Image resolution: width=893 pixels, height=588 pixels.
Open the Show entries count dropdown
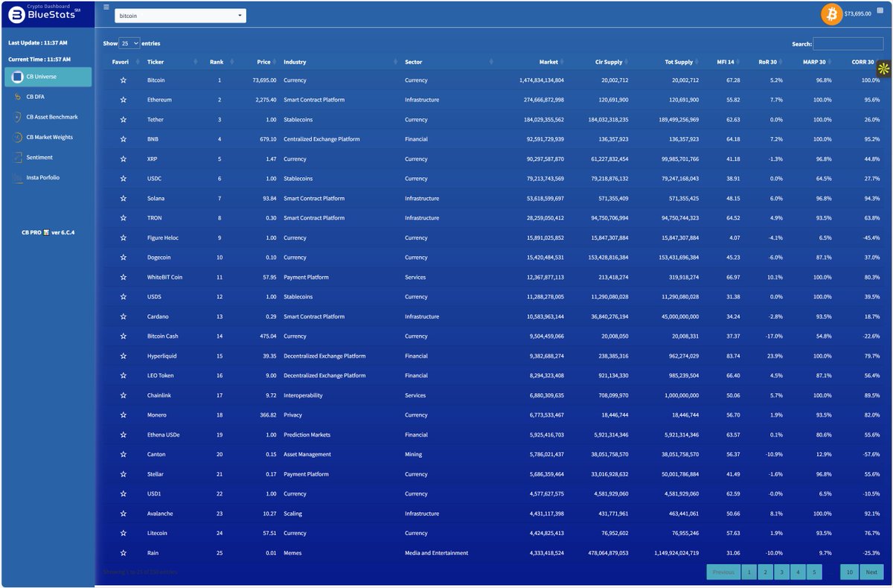(x=129, y=43)
